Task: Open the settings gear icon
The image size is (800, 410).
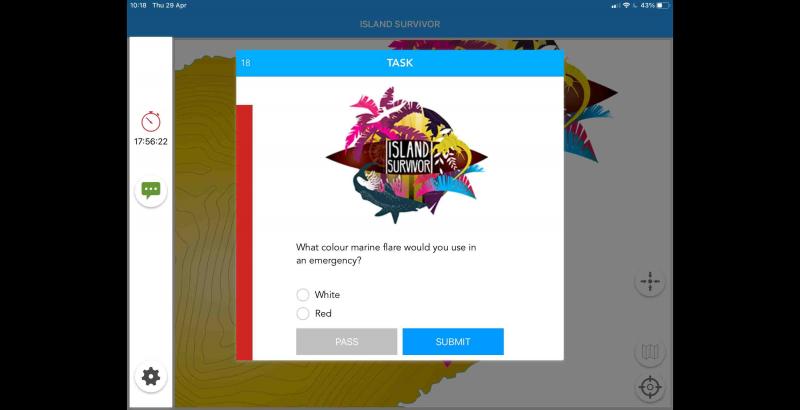Action: 151,377
